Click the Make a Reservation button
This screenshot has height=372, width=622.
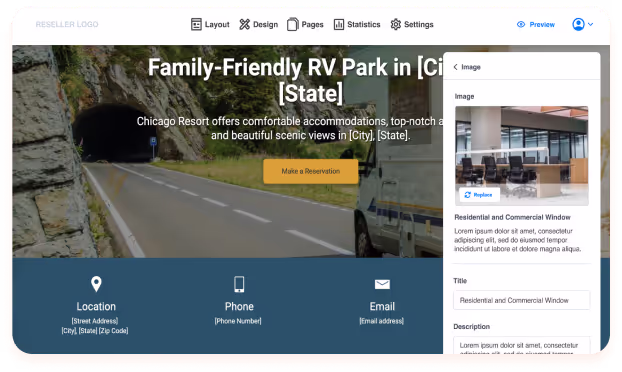coord(311,171)
